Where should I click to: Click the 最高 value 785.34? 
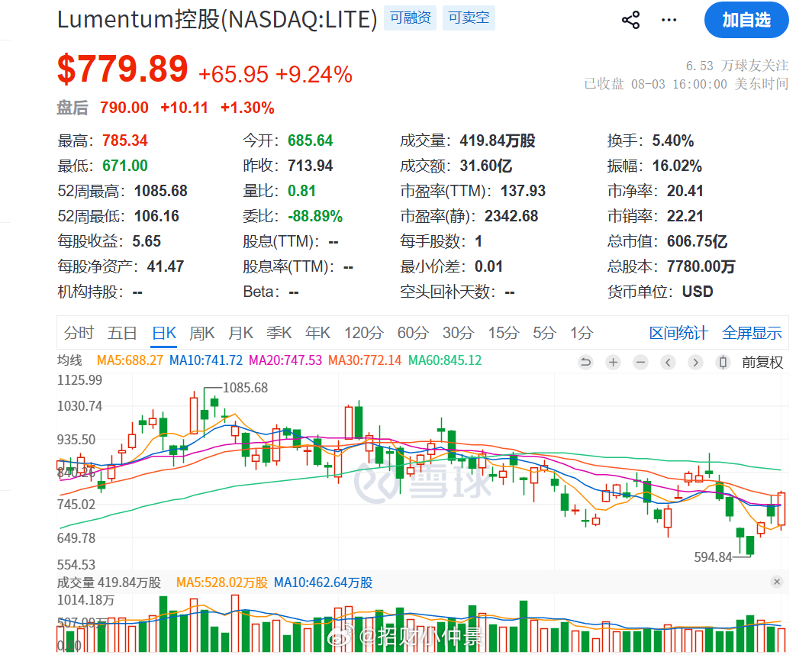click(x=125, y=140)
